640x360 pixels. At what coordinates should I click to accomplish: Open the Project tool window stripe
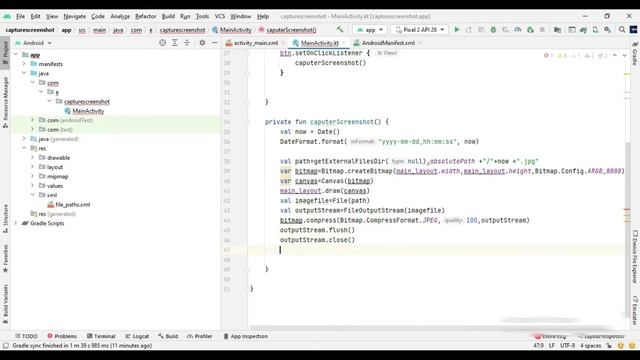point(5,52)
